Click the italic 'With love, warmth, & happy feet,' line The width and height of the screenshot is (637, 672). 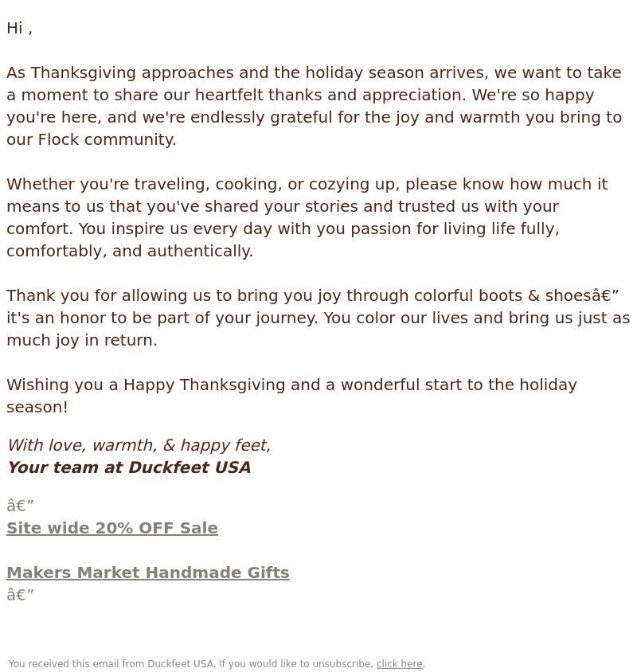(139, 445)
